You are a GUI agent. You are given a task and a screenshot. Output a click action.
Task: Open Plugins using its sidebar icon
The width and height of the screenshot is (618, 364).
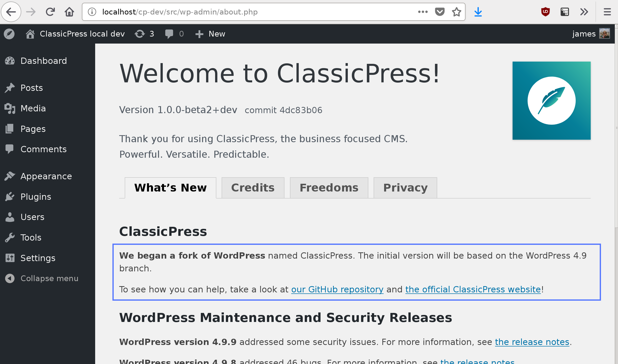tap(10, 197)
